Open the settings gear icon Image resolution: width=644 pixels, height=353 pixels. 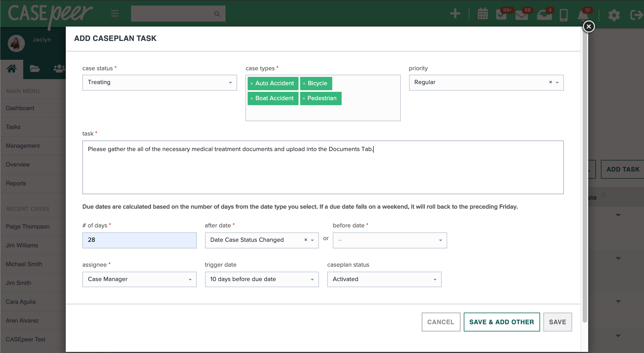click(x=614, y=15)
